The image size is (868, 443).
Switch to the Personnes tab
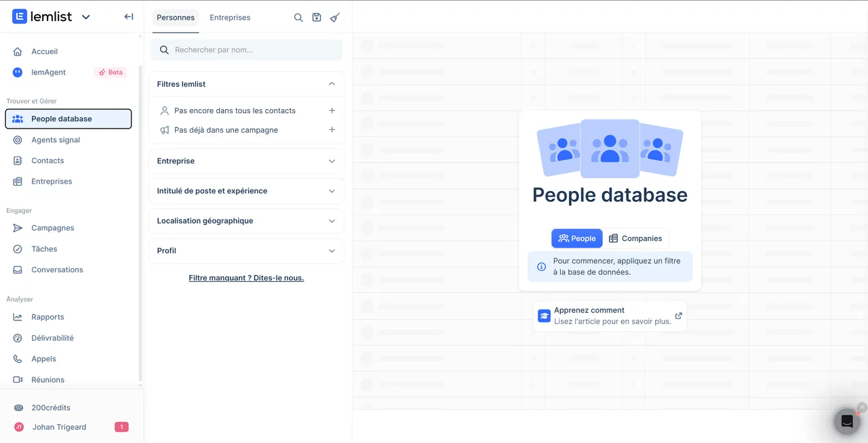[176, 18]
